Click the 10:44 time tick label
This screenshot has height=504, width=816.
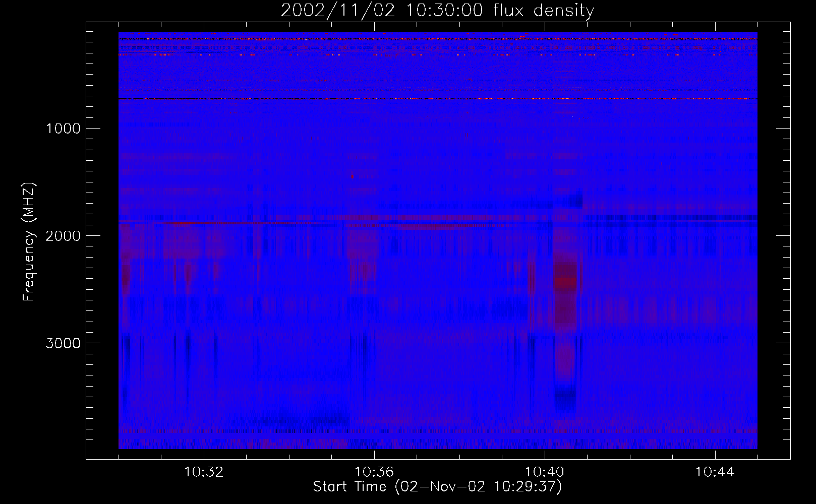pyautogui.click(x=715, y=472)
